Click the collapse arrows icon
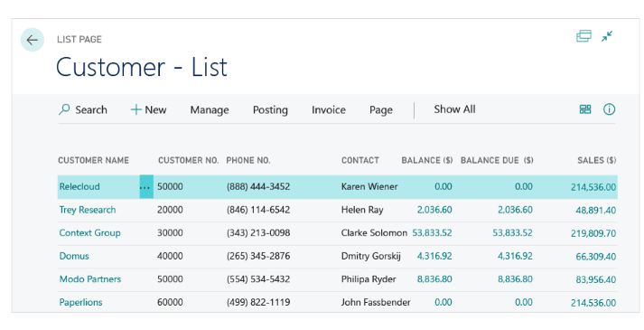Screen dimensions: 644x330 (607, 36)
